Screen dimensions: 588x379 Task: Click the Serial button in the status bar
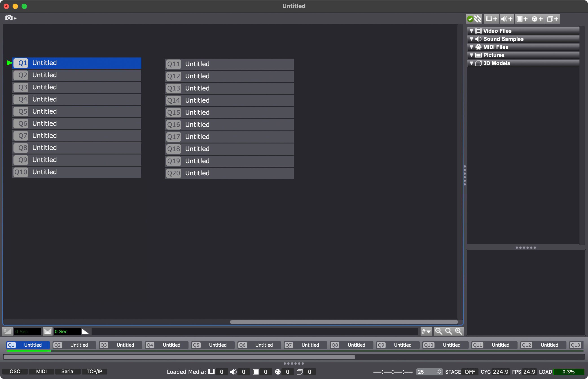(x=68, y=371)
